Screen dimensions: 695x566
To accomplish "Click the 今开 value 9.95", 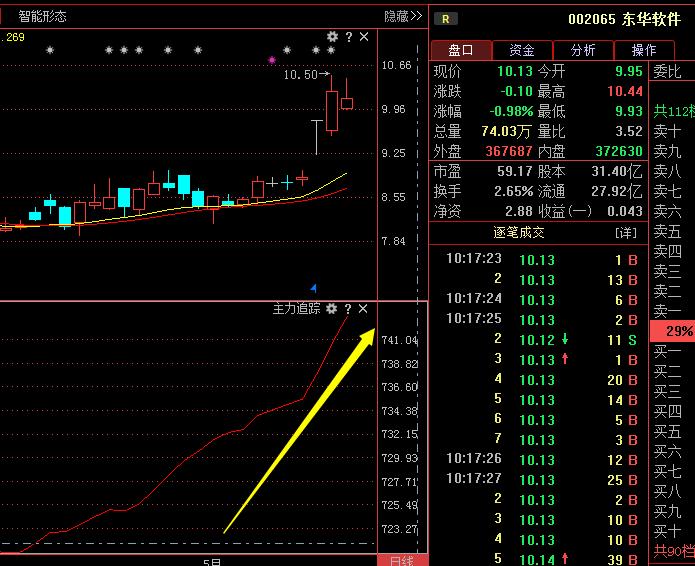I will click(629, 71).
